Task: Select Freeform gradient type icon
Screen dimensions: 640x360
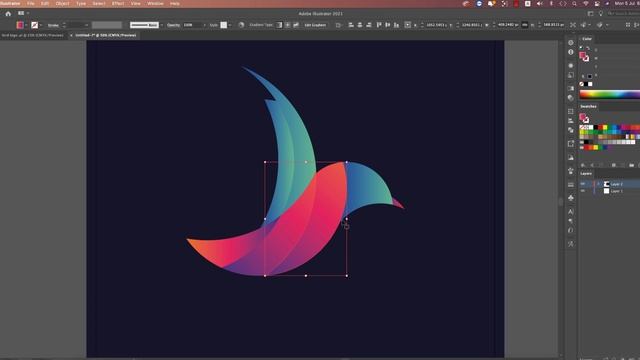Action: pos(296,25)
